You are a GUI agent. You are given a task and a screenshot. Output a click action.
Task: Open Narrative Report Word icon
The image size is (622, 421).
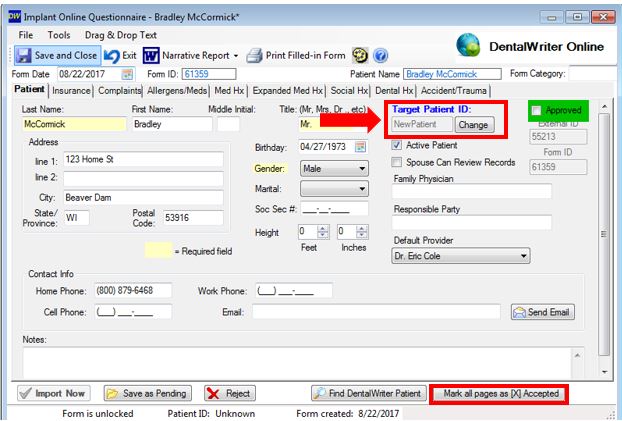click(151, 56)
